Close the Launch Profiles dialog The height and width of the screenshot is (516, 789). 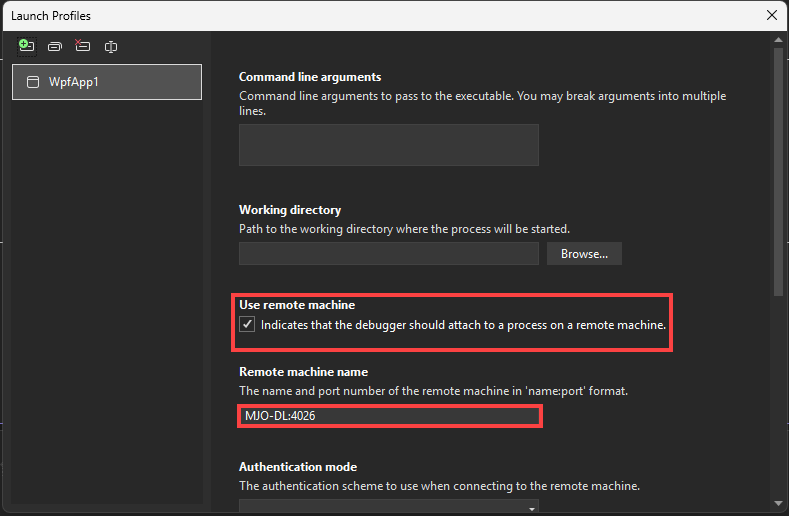(772, 15)
